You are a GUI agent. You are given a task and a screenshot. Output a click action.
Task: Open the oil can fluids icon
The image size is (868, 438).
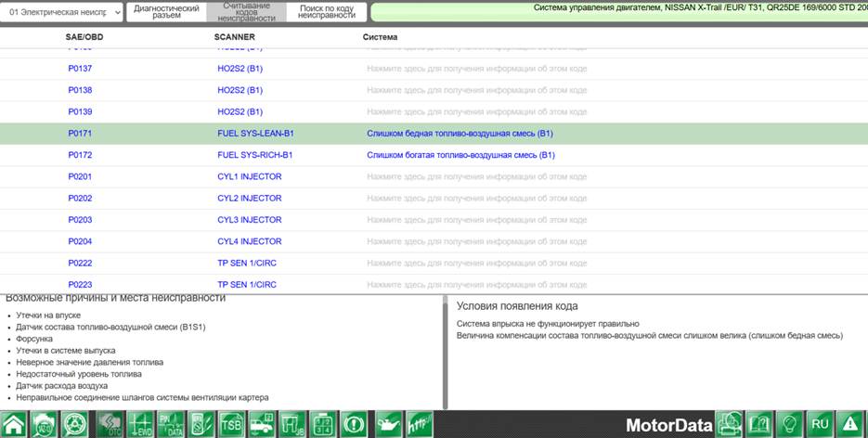click(x=389, y=424)
